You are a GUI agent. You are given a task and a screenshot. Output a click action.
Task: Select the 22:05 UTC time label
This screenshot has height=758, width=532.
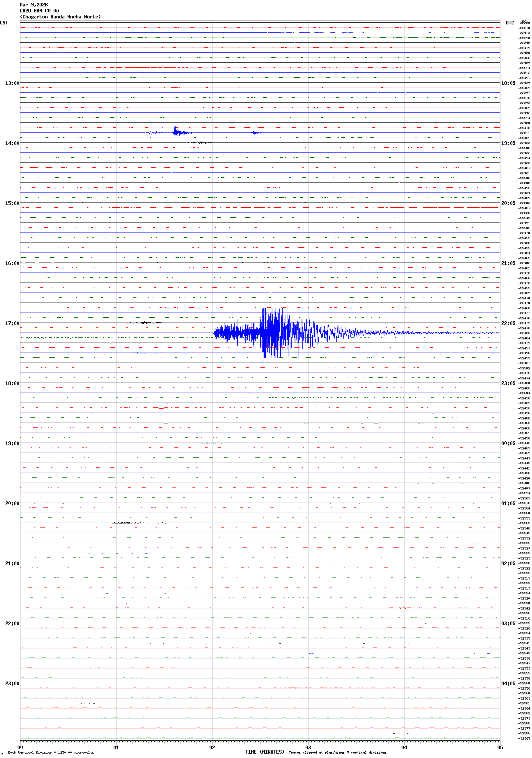pos(508,323)
